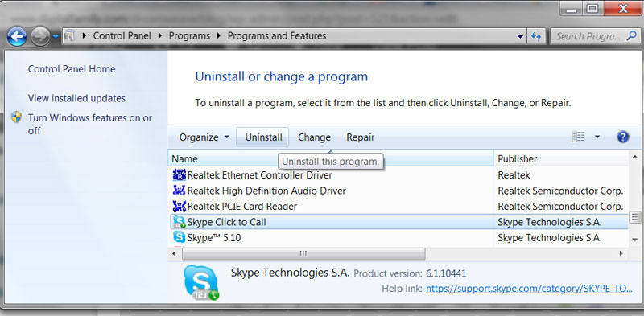Click the Windows shield icon in sidebar
This screenshot has height=316, width=644.
pos(16,117)
